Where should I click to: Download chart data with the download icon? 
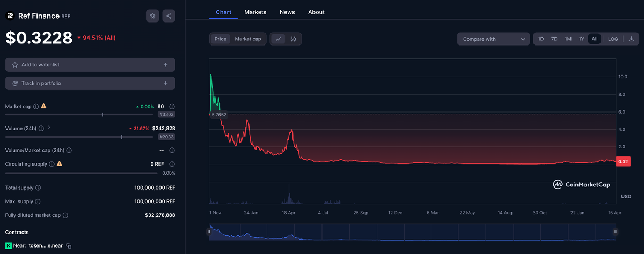point(631,39)
